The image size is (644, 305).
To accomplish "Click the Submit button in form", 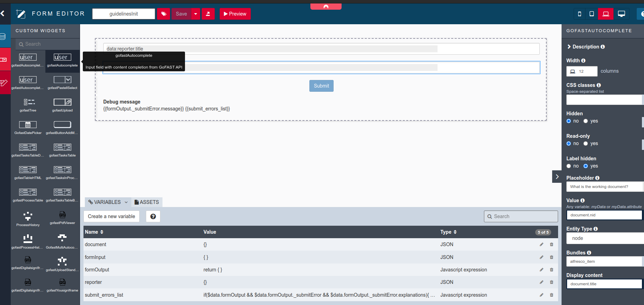I will coord(321,86).
